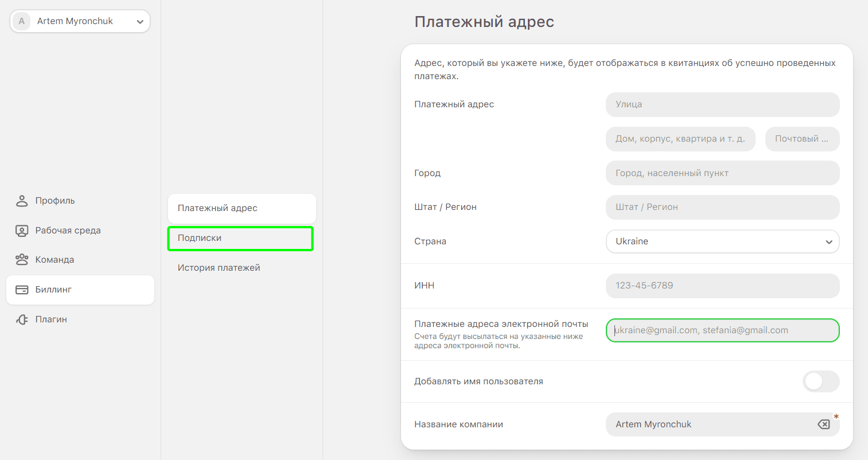Click the Profile person icon
The height and width of the screenshot is (460, 868).
(x=22, y=201)
